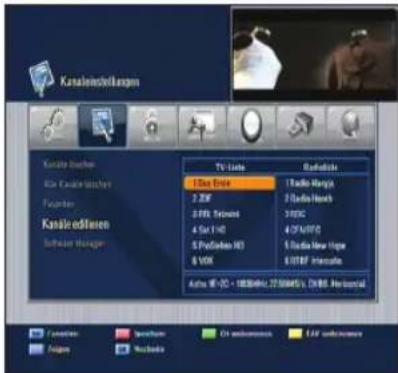Select TV channel 4 Sat.1 HD
The height and width of the screenshot is (373, 398).
[230, 230]
